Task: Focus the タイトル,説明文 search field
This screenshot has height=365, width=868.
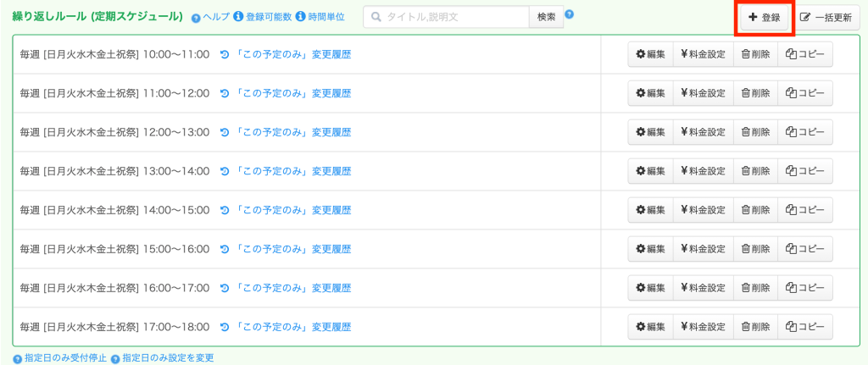Action: [x=453, y=17]
